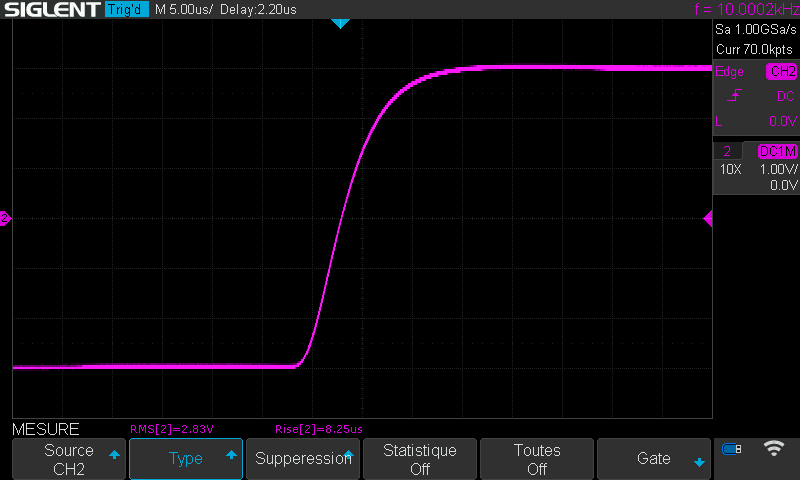800x480 pixels.
Task: Click the USB drive status icon
Action: [x=732, y=449]
